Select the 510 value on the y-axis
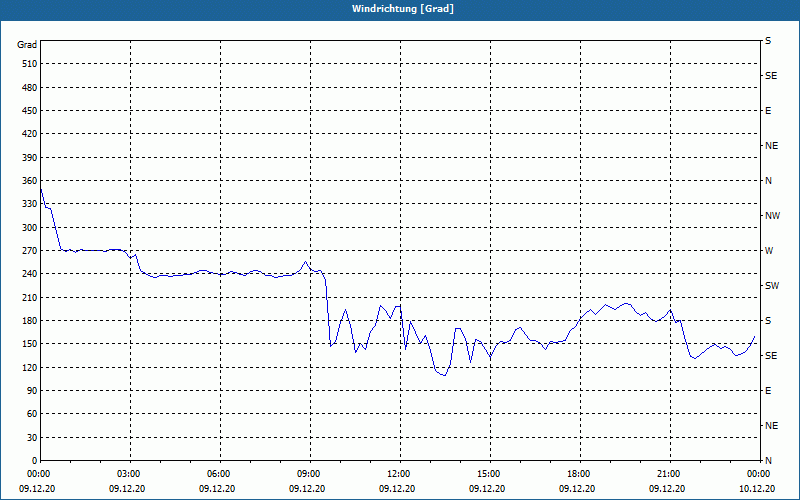 tap(30, 64)
